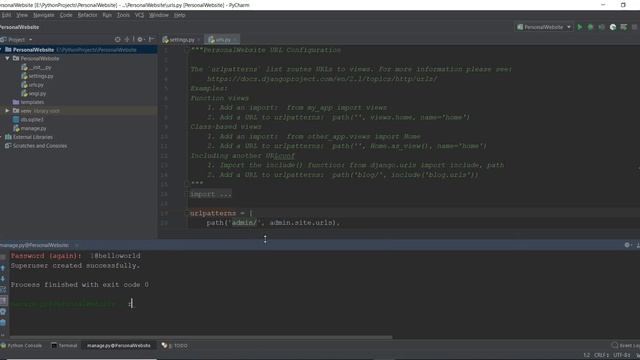640x360 pixels.
Task: Open the PersonalWebsite run configuration dropdown
Action: point(544,27)
